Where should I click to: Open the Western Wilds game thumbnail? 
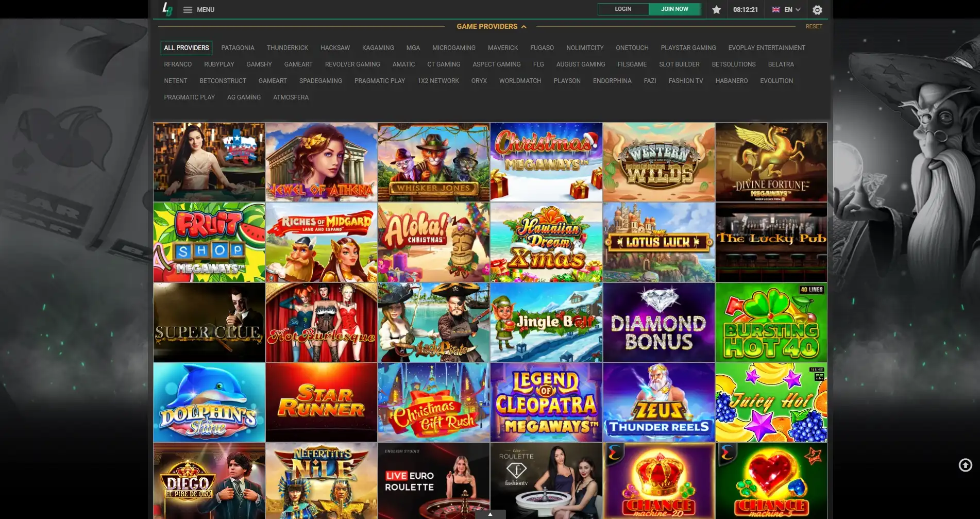(x=658, y=162)
